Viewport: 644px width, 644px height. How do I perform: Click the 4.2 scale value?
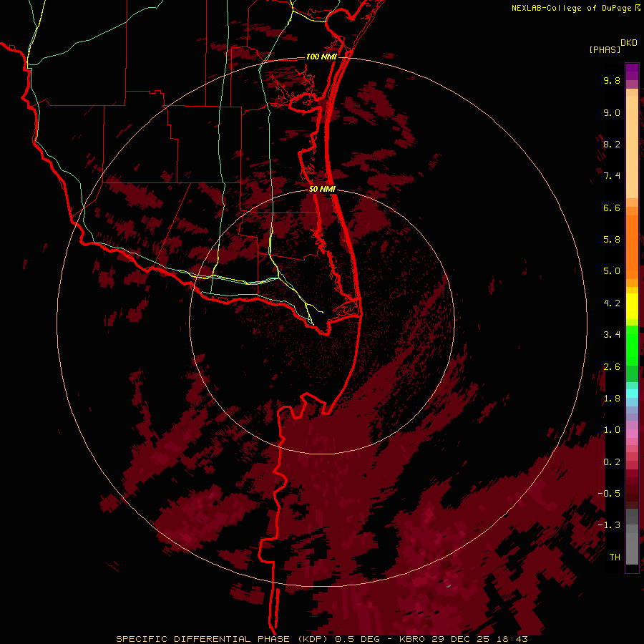coord(612,303)
